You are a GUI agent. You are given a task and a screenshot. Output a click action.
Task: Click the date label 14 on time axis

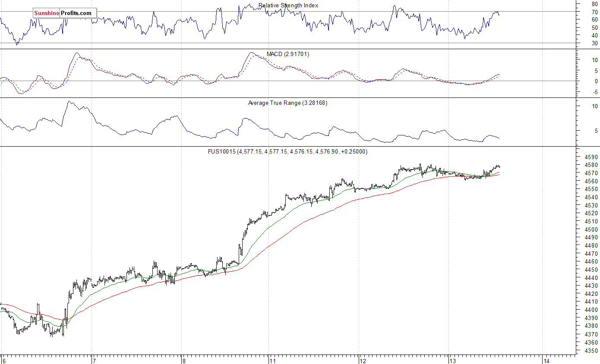pos(546,361)
